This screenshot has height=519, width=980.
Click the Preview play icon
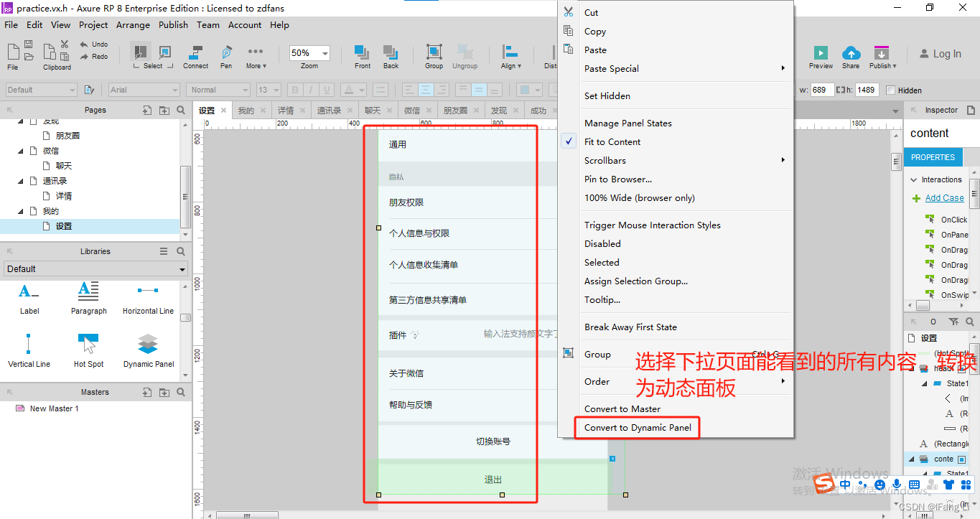(821, 52)
